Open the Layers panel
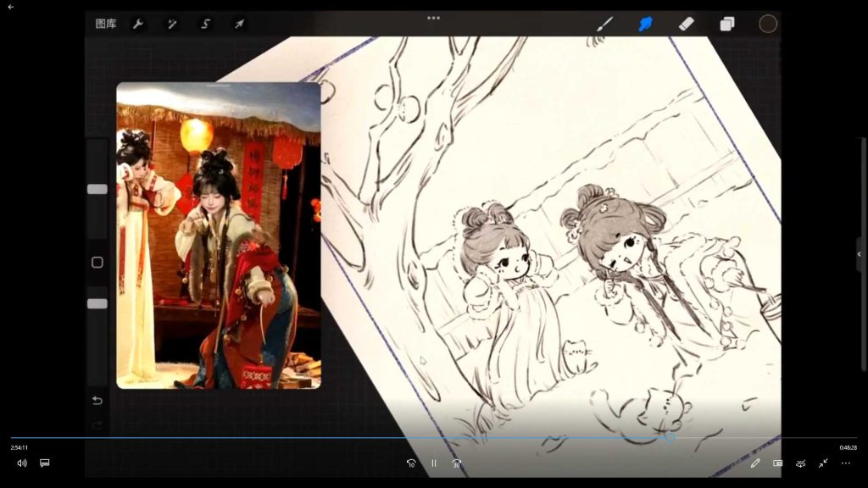 pos(727,24)
